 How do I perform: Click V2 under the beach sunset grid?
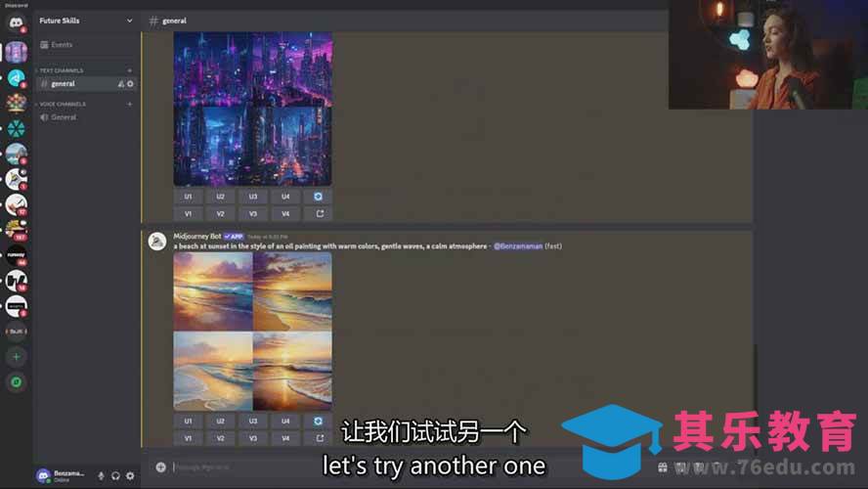click(x=220, y=438)
